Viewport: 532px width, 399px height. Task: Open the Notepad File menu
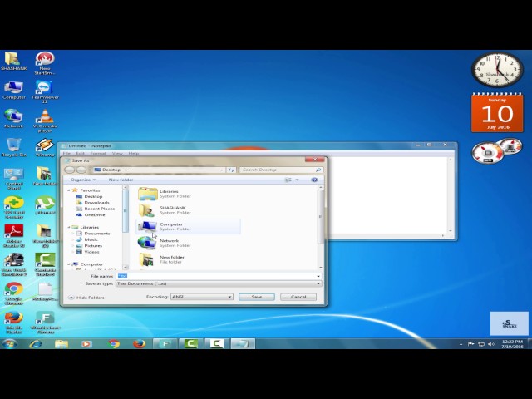[x=66, y=153]
